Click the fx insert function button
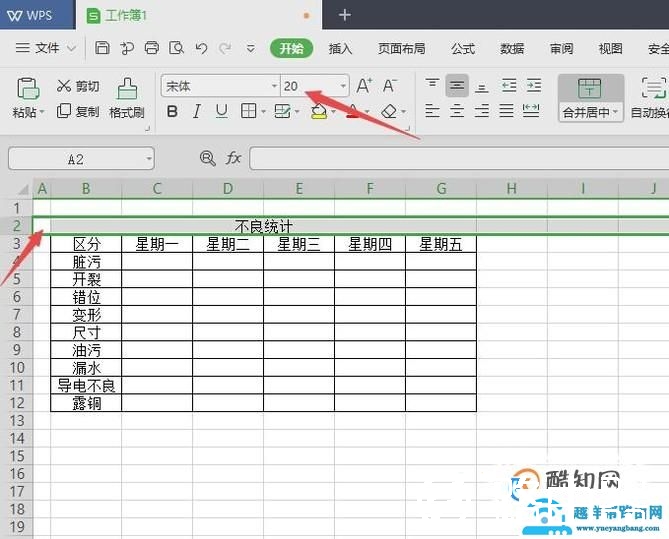Screen dimensions: 669x539 tap(233, 158)
